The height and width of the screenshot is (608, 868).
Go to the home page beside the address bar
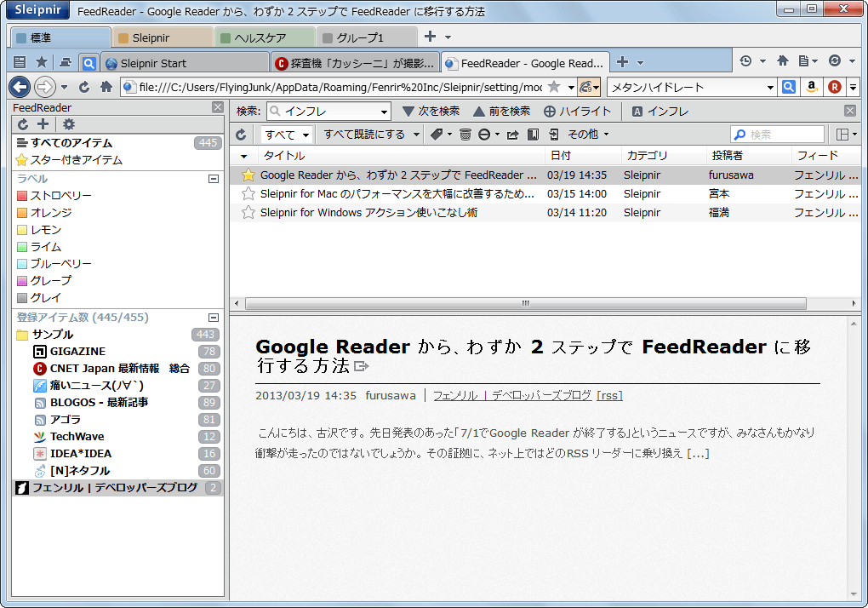tap(106, 87)
